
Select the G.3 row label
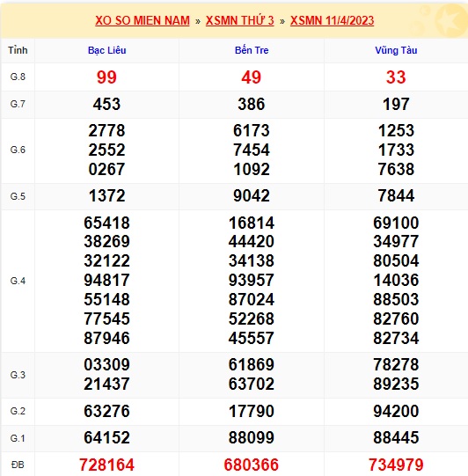coord(18,375)
